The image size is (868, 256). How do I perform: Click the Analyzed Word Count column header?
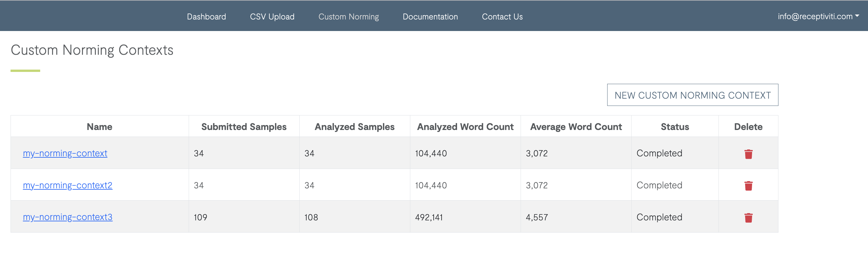click(x=465, y=127)
